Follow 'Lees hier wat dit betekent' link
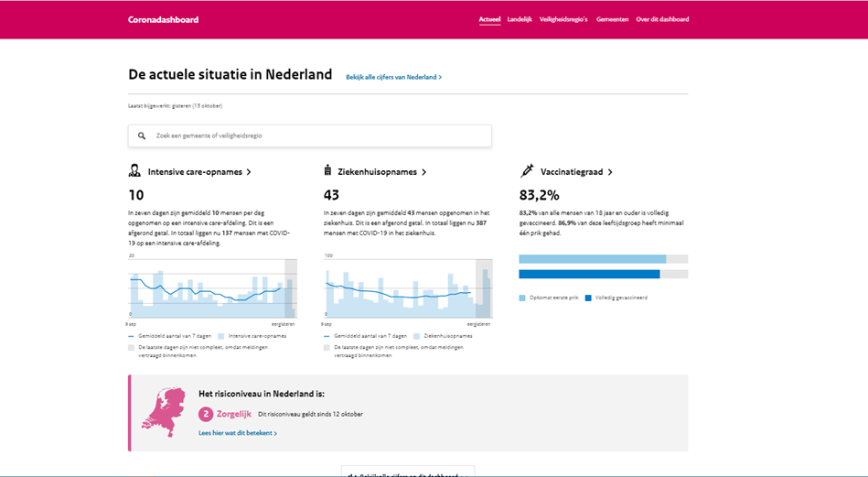 (237, 433)
